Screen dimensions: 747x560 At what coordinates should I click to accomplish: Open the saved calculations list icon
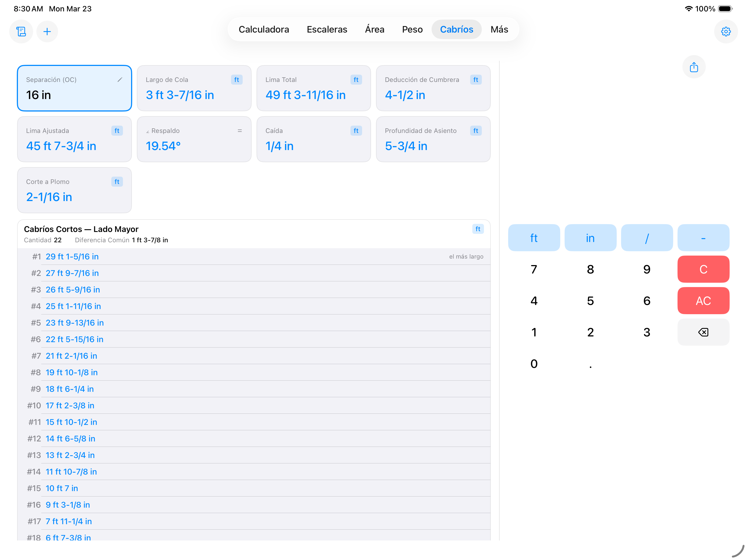(21, 31)
